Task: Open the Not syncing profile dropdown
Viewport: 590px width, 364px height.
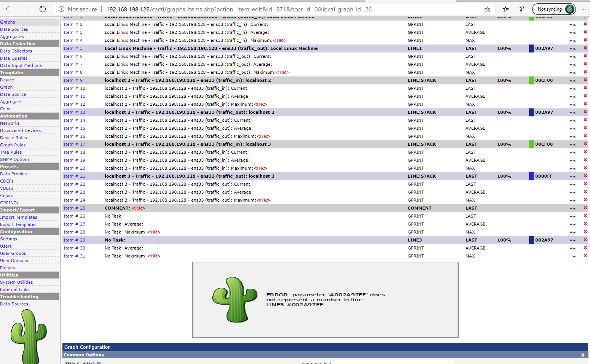Action: point(554,9)
